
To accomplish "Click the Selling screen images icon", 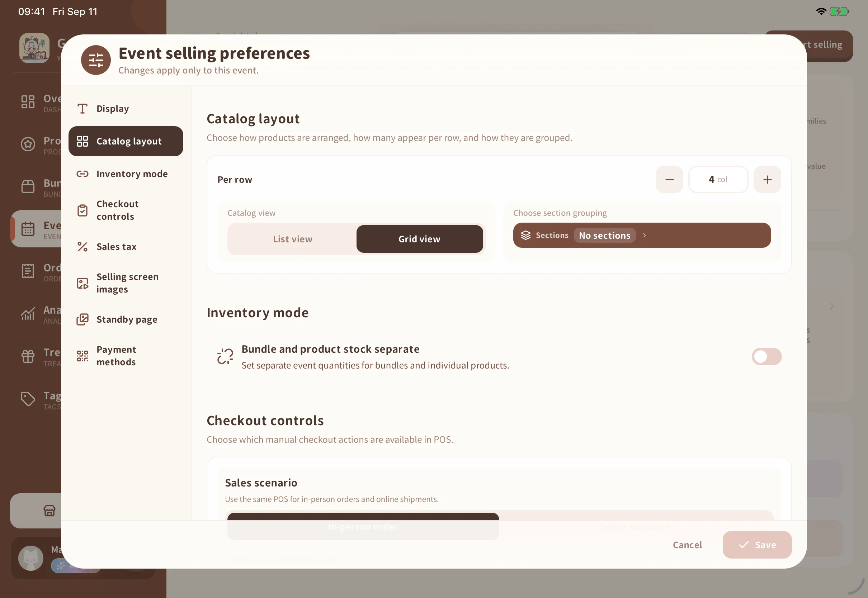I will [82, 283].
